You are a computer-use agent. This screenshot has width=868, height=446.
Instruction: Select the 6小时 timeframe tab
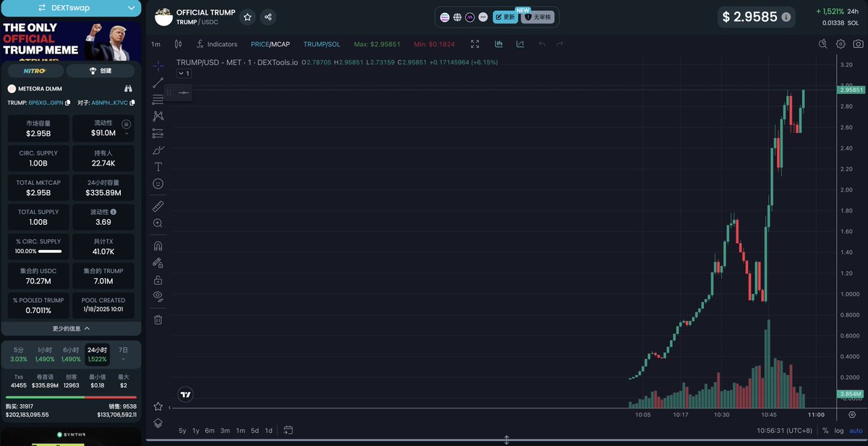tap(71, 354)
